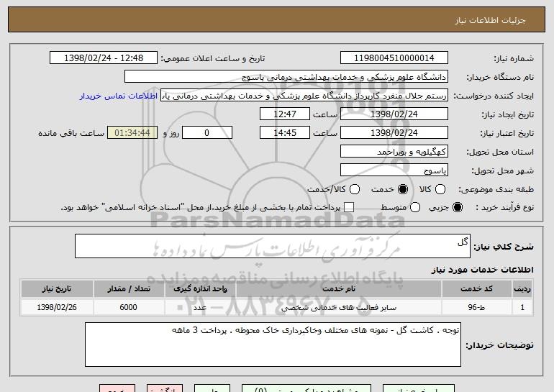554x392 pixels.
Task: Click creation time field 12:47
Action: pos(285,114)
